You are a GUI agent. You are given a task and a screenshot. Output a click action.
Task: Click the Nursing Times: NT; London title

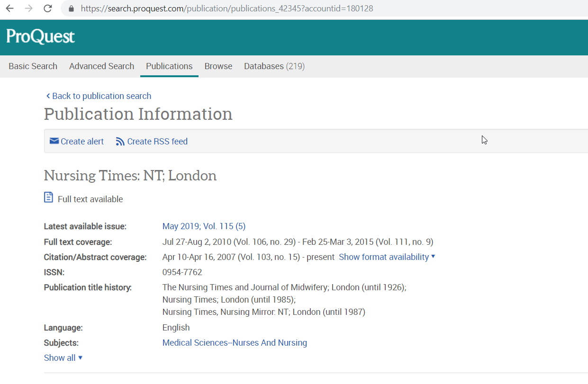point(130,176)
